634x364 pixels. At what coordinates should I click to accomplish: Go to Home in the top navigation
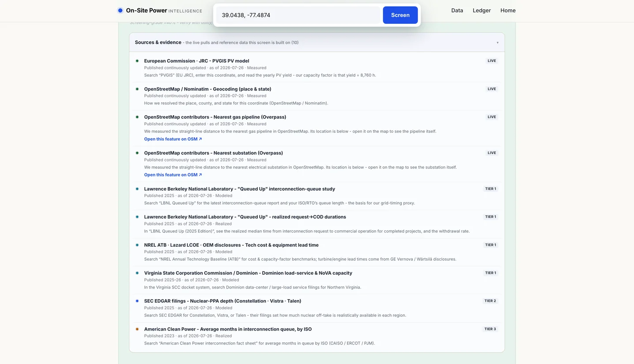[508, 11]
